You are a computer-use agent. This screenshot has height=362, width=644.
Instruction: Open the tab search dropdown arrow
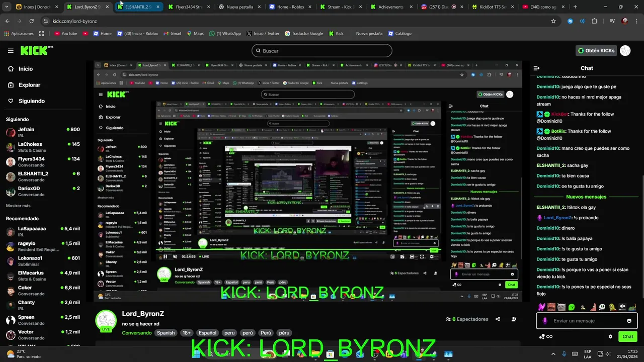[x=7, y=7]
